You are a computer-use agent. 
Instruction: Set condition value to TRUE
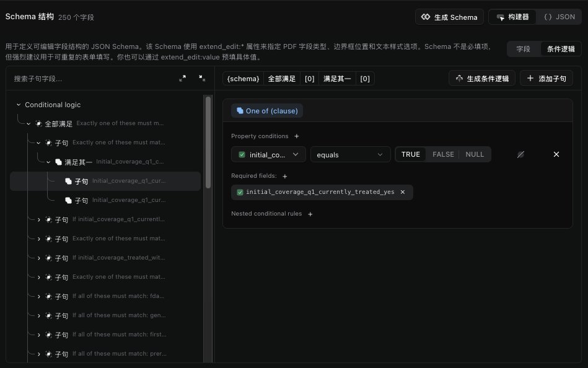point(411,154)
